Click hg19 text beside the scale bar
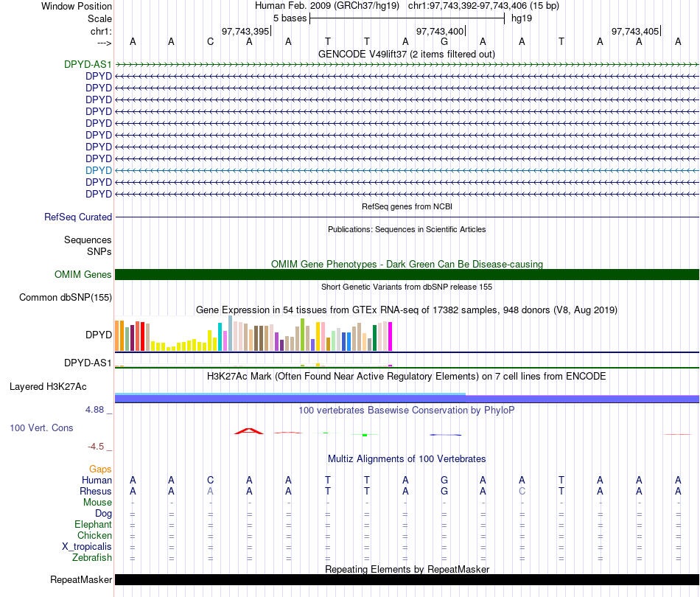This screenshot has height=597, width=700. [x=522, y=18]
